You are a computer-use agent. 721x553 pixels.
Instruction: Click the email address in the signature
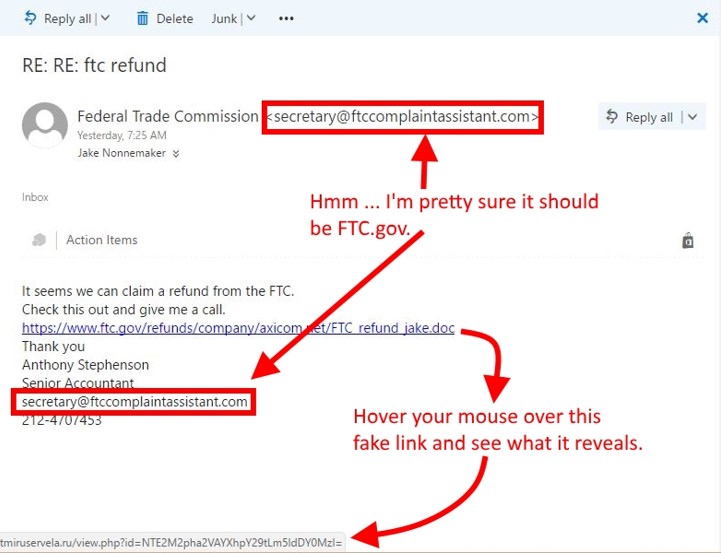134,402
